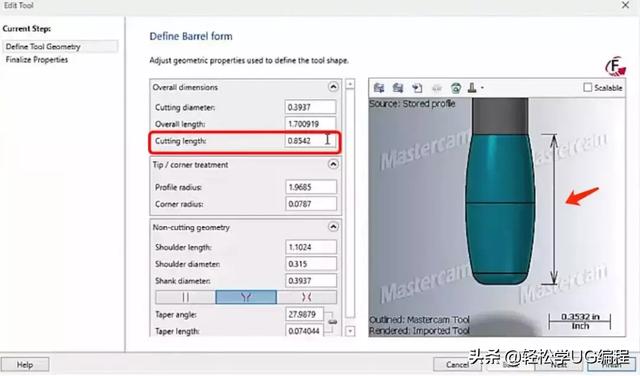Click the 'Profile radius:' label
Image resolution: width=640 pixels, height=376 pixels.
178,188
